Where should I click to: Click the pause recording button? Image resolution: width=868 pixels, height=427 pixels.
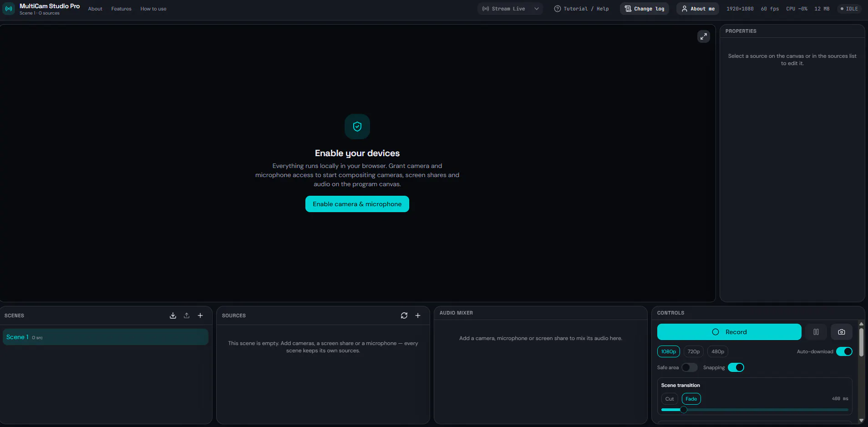[816, 332]
